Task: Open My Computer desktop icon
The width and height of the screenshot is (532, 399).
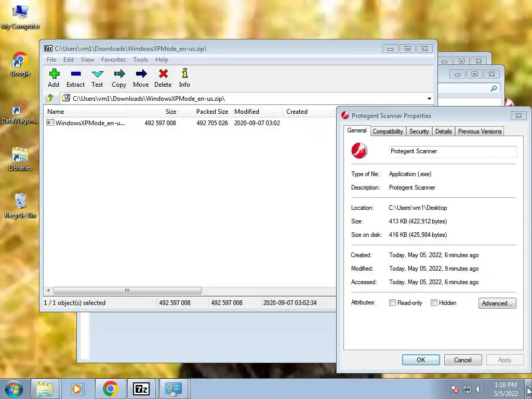Action: 20,16
